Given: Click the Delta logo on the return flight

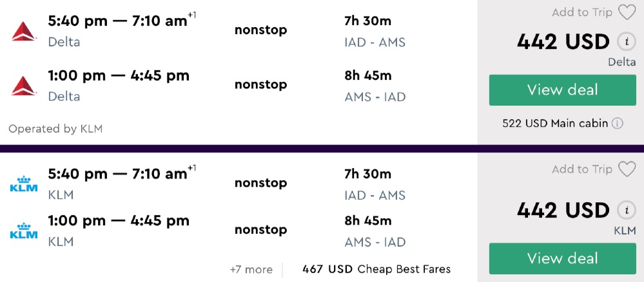Looking at the screenshot, I should [24, 85].
